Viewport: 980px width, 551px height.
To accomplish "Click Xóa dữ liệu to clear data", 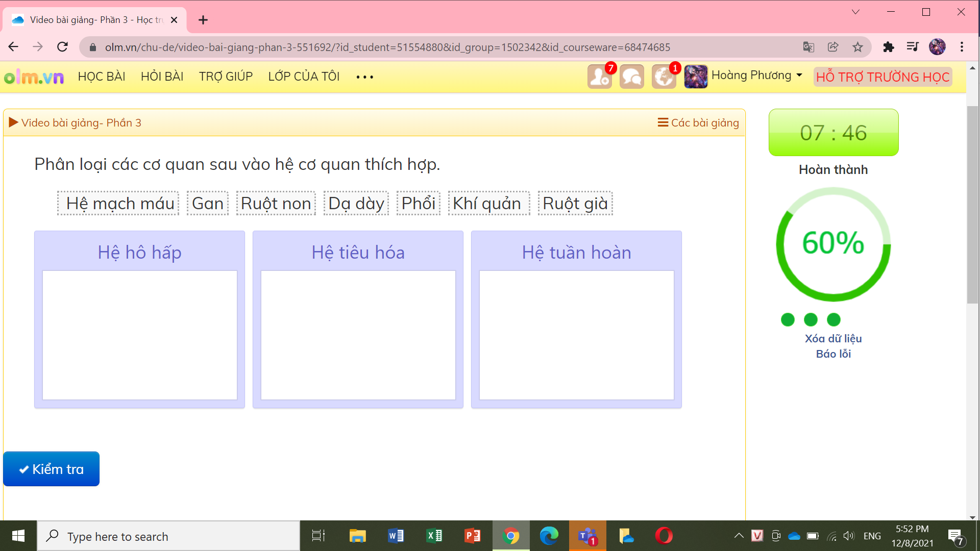I will tap(834, 338).
